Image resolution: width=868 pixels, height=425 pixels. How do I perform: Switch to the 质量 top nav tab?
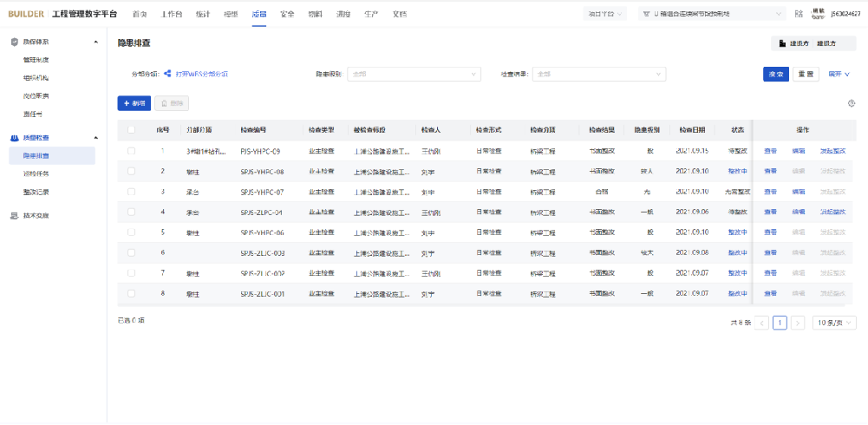coord(258,14)
